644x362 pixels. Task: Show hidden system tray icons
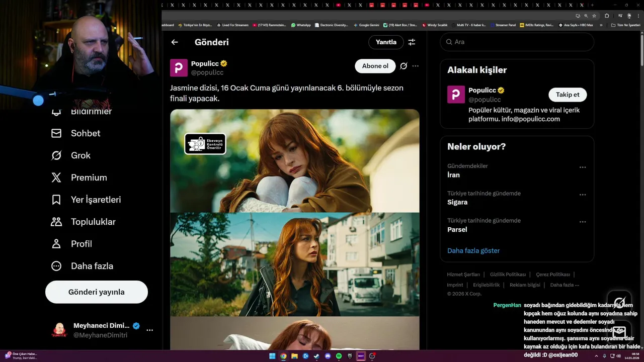[596, 356]
